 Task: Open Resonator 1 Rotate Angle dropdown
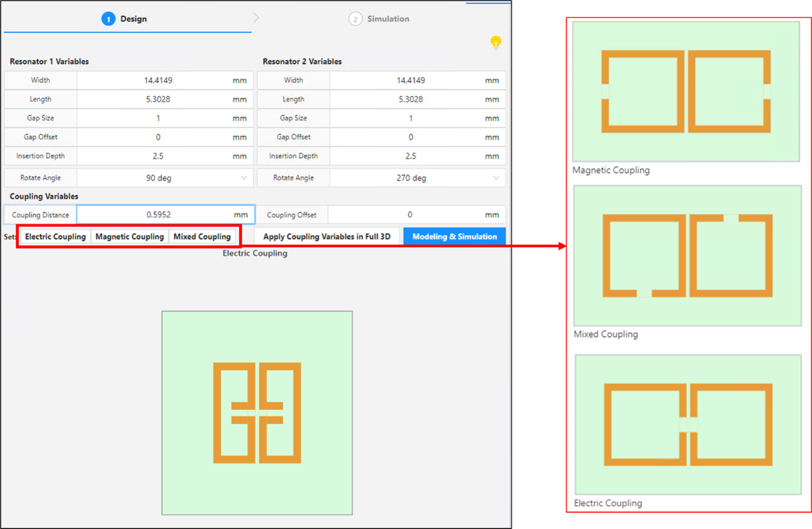coord(165,178)
